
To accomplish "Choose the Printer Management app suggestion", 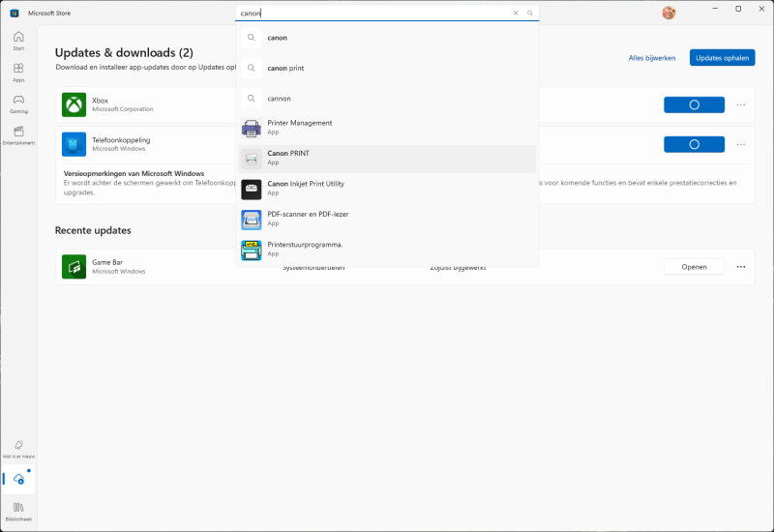I will 387,128.
